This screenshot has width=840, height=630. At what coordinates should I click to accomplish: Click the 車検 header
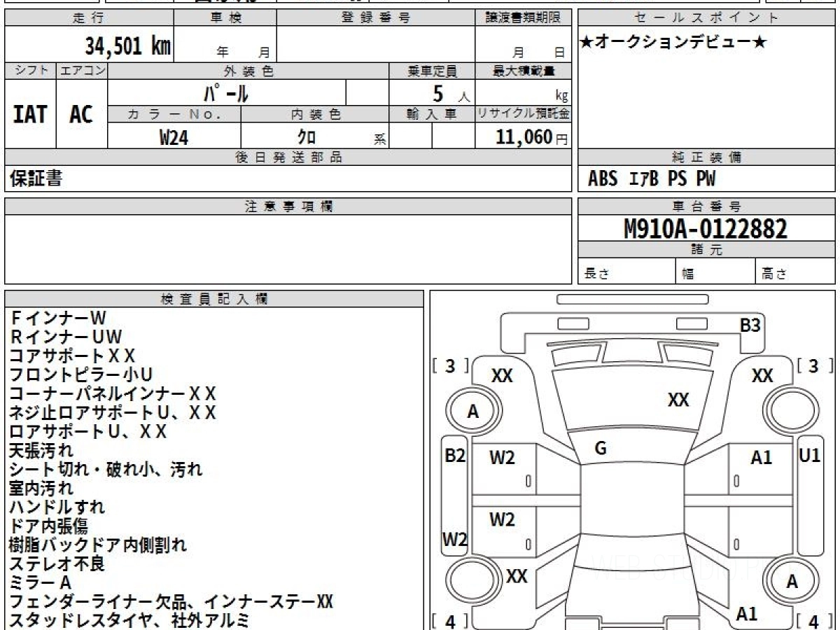tap(225, 18)
